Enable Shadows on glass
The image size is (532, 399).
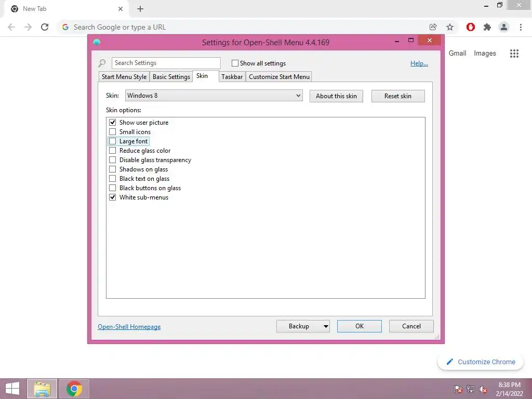[112, 169]
